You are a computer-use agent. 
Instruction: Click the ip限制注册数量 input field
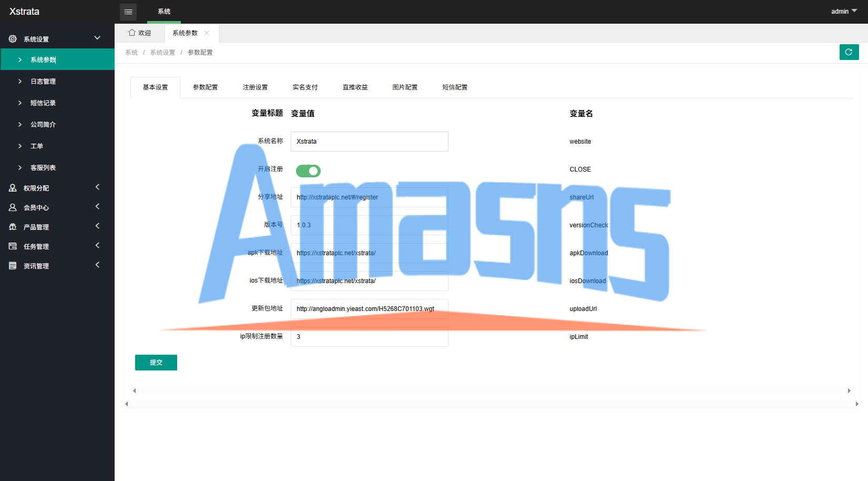[370, 337]
